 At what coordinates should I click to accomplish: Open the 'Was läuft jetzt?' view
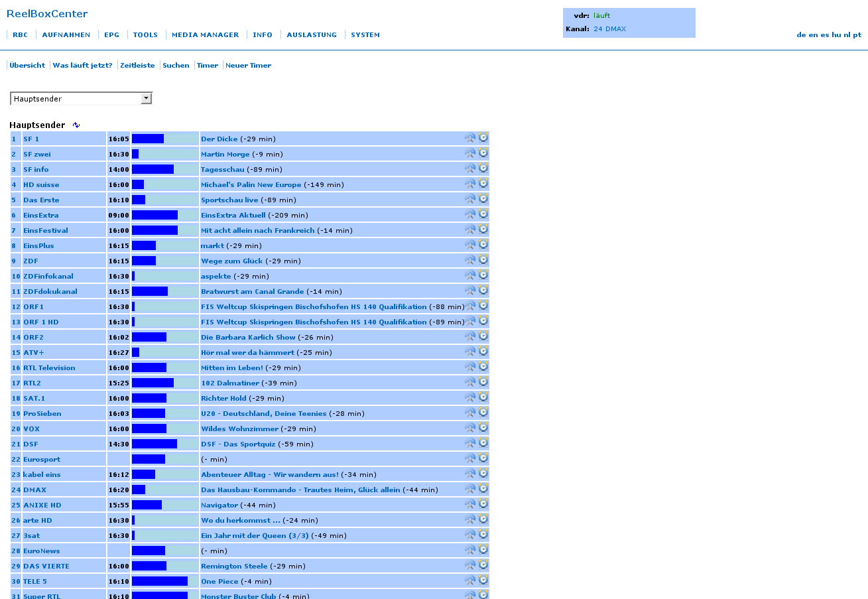pos(82,65)
